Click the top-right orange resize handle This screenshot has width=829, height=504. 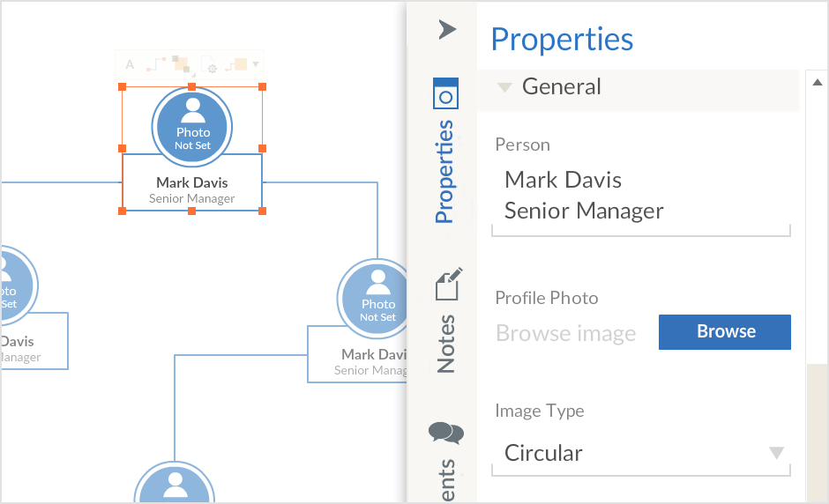263,86
